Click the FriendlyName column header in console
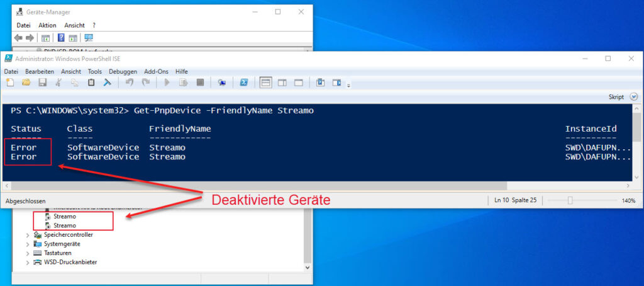This screenshot has height=286, width=644. tap(180, 129)
